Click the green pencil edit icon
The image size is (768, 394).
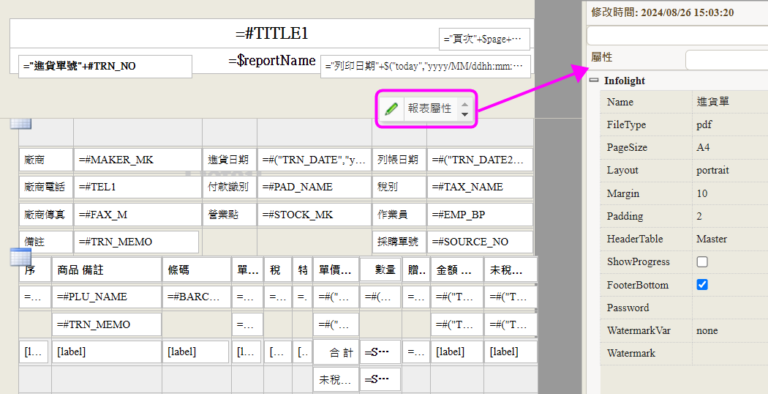tap(391, 109)
